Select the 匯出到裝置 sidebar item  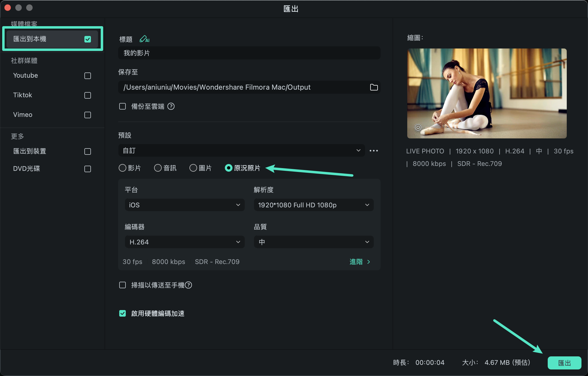[x=52, y=151]
